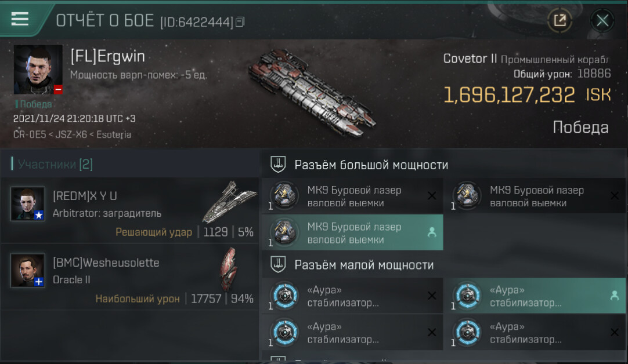Click the Covetor II ship image
Image resolution: width=628 pixels, height=364 pixels.
coord(312,93)
